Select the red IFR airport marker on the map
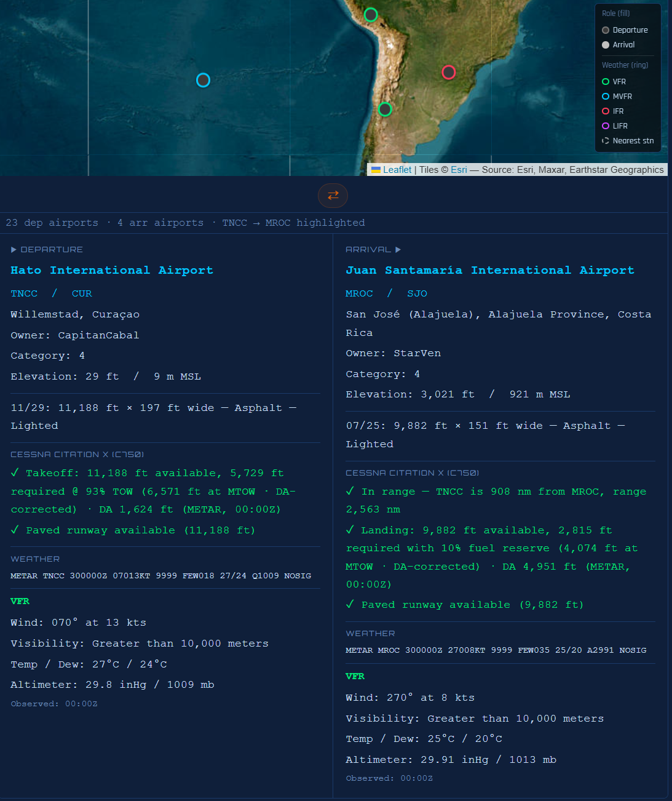This screenshot has height=801, width=672. 448,73
